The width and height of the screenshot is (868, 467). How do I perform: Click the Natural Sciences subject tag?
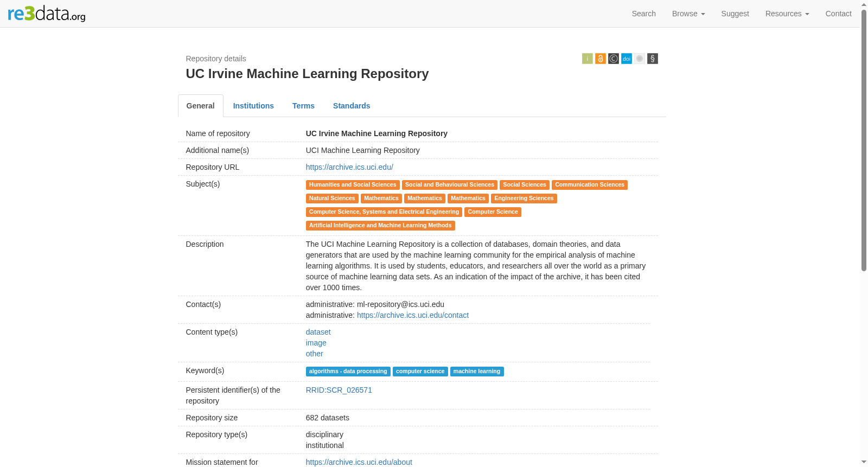click(332, 199)
